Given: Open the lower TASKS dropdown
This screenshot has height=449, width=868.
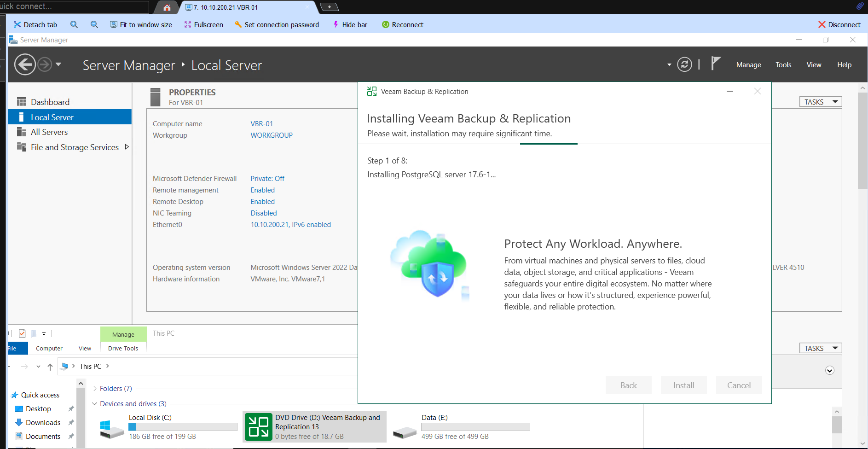Looking at the screenshot, I should tap(821, 348).
